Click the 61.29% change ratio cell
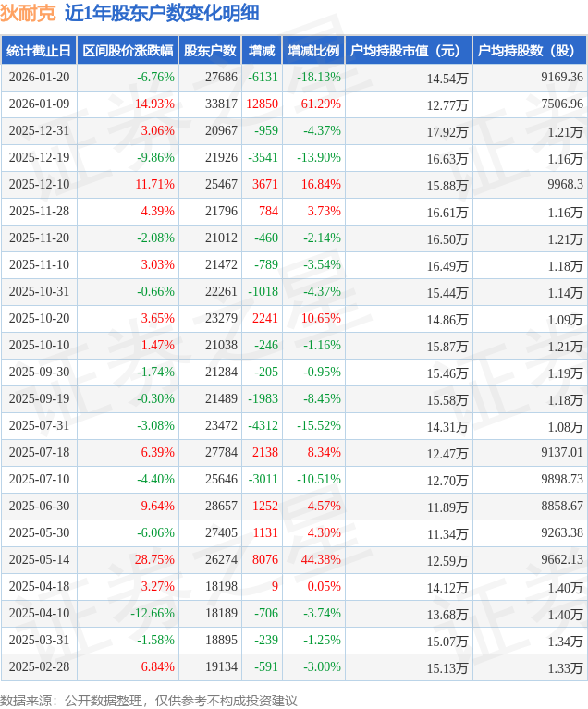The image size is (588, 709). (x=321, y=104)
